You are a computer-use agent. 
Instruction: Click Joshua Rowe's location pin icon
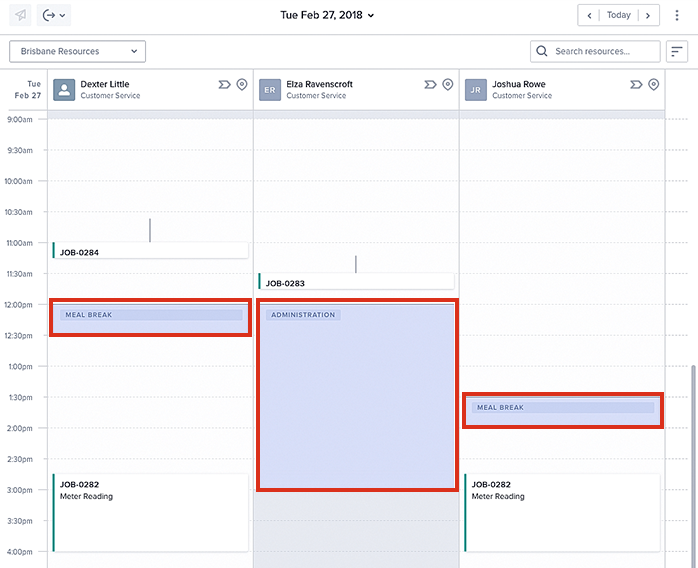[x=653, y=85]
